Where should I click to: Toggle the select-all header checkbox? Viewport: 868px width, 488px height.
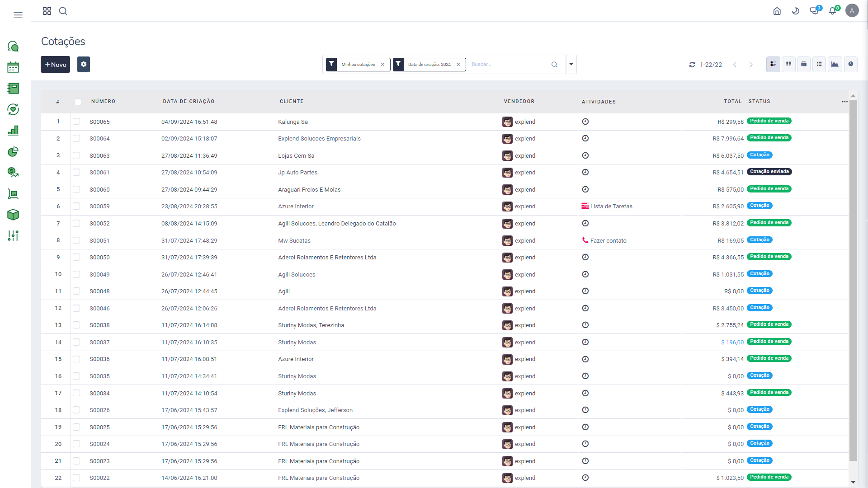pyautogui.click(x=78, y=102)
